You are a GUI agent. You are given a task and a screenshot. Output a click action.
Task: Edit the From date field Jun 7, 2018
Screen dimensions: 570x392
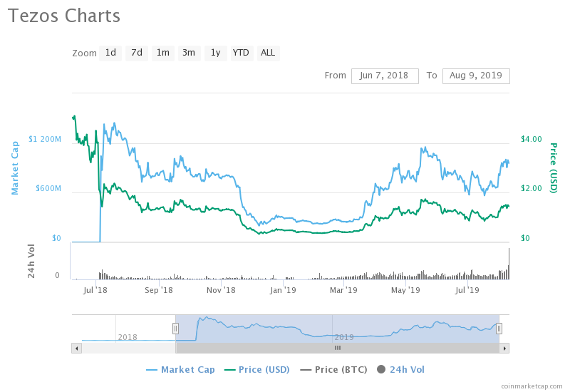385,76
